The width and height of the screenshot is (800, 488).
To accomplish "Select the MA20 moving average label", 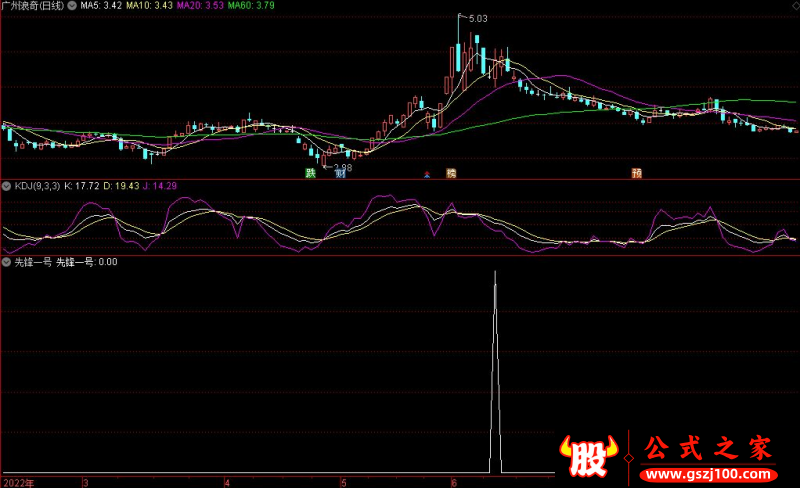I will pyautogui.click(x=199, y=6).
